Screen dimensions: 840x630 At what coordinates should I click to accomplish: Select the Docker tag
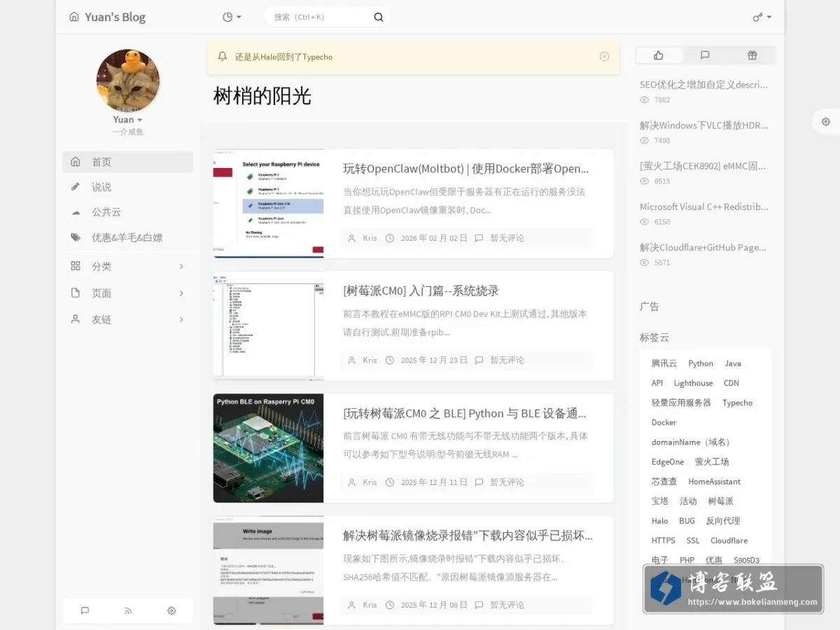tap(664, 422)
